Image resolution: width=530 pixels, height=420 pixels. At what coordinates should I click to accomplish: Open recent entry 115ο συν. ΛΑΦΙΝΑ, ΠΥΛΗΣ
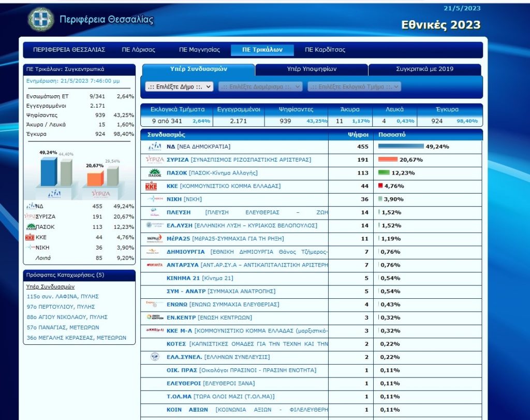[63, 296]
